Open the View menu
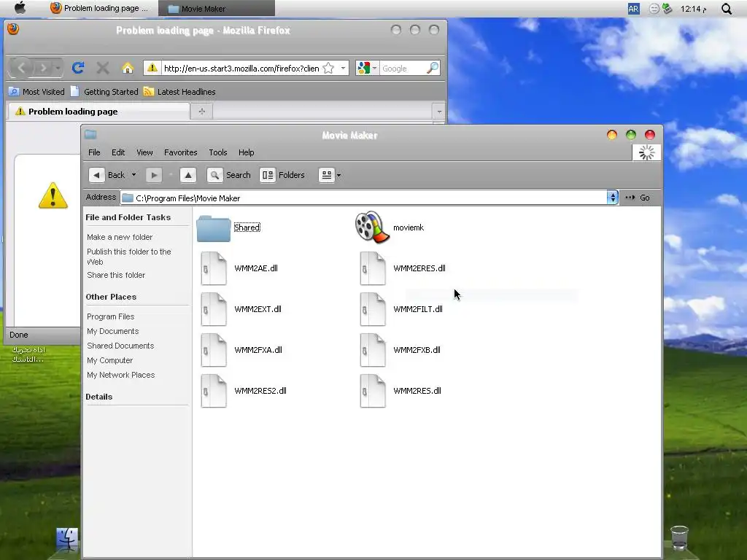This screenshot has width=747, height=560. (x=145, y=152)
